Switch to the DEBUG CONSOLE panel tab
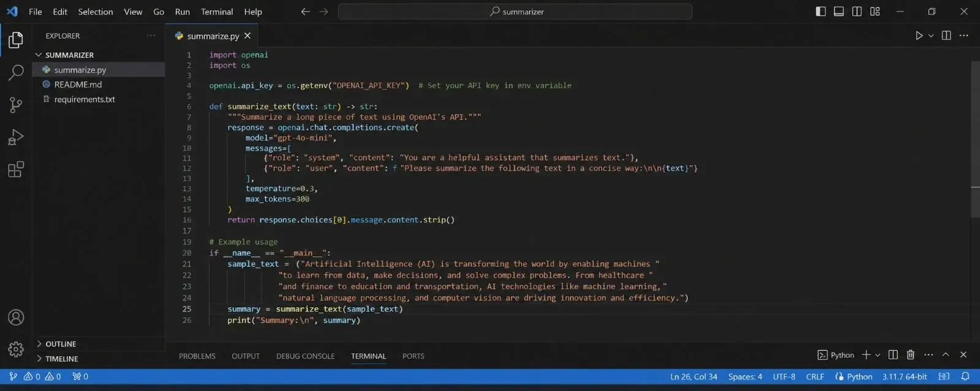The height and width of the screenshot is (391, 980). pos(305,356)
